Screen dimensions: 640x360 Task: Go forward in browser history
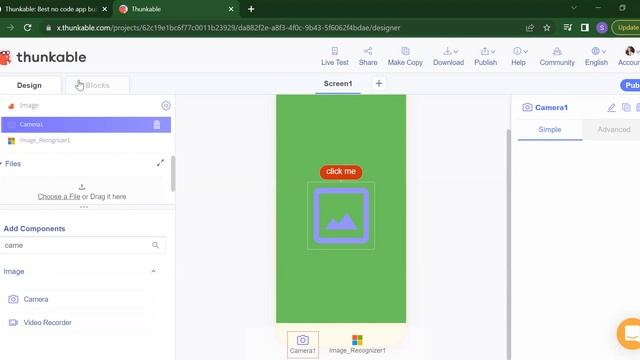(10, 28)
